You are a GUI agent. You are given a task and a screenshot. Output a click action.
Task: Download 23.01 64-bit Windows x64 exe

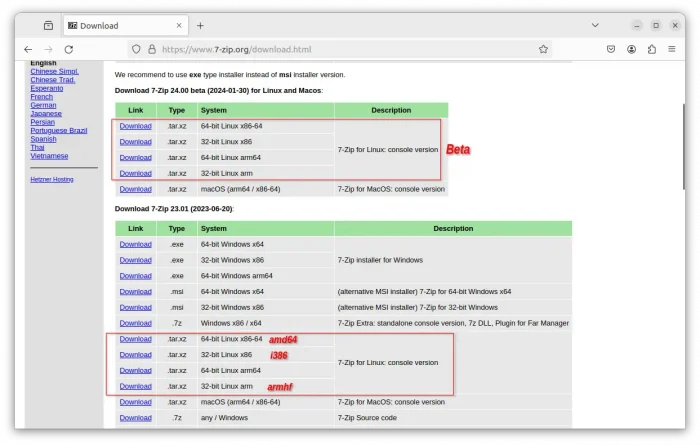coord(135,244)
